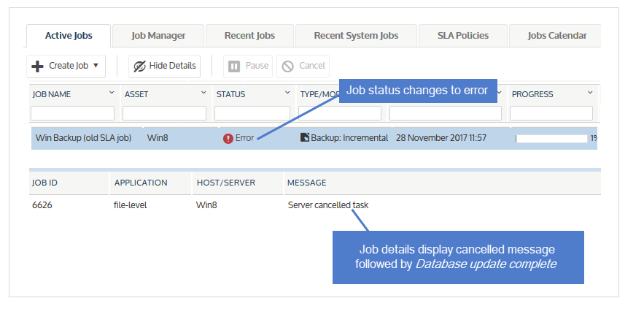Screen dimensions: 644x317
Task: Open the Recent Jobs tab
Action: 249,36
